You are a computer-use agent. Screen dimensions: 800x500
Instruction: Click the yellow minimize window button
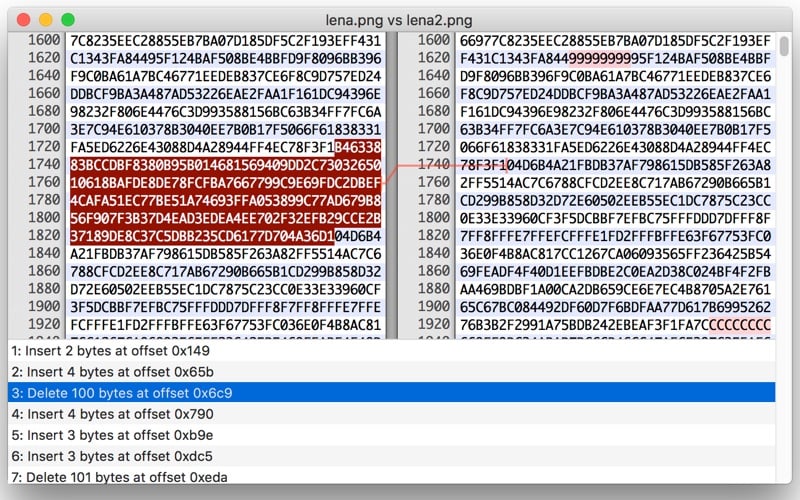(46, 20)
